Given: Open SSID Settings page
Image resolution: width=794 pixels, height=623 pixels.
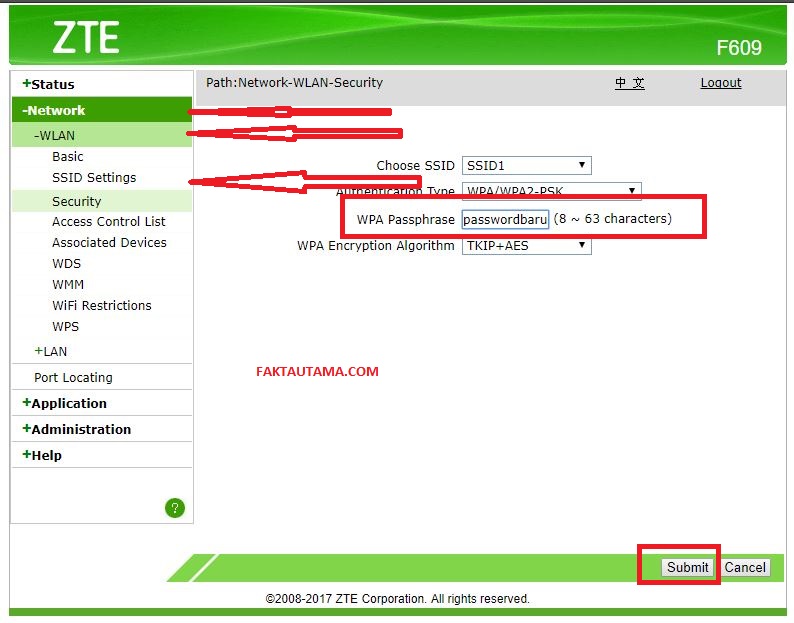Looking at the screenshot, I should [x=94, y=178].
